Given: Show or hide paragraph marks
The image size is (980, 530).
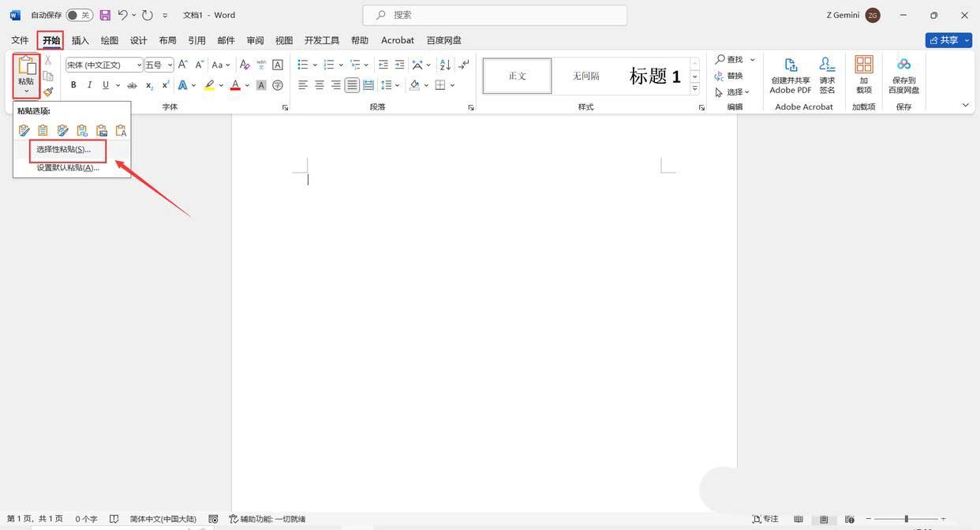Looking at the screenshot, I should 464,65.
